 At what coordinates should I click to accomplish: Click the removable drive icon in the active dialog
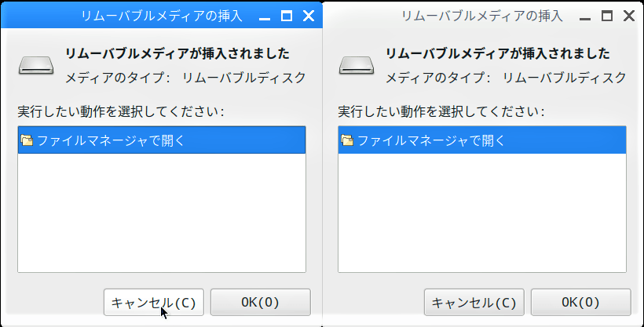[36, 65]
